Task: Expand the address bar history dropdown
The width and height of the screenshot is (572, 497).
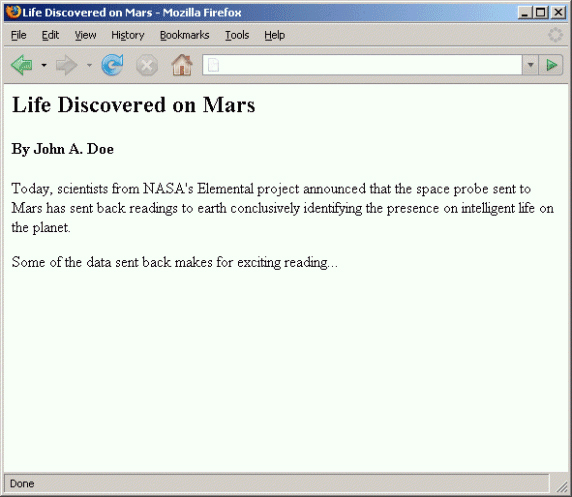Action: pyautogui.click(x=530, y=65)
